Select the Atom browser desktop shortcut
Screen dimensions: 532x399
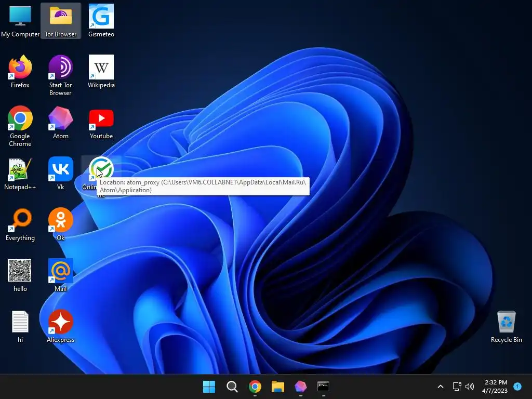[61, 123]
